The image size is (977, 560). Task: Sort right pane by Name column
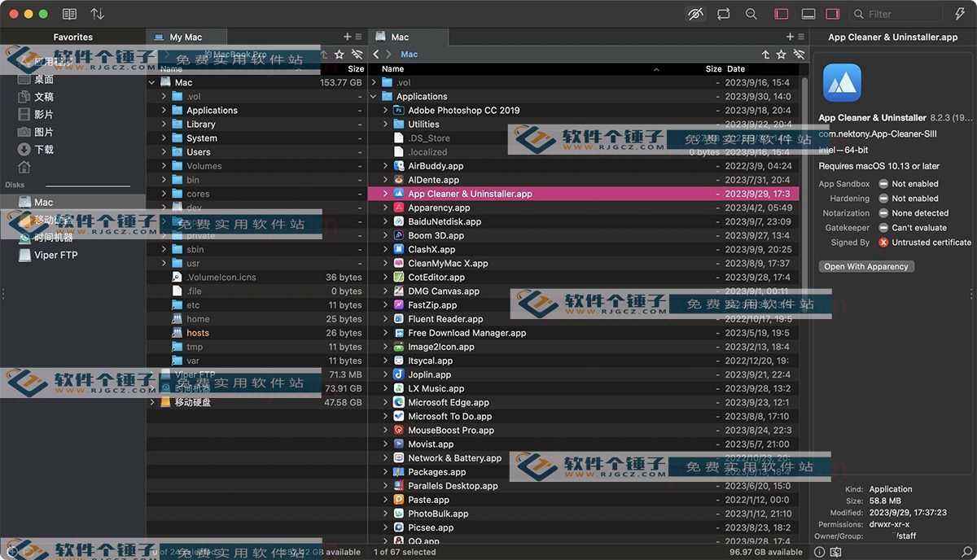tap(392, 69)
